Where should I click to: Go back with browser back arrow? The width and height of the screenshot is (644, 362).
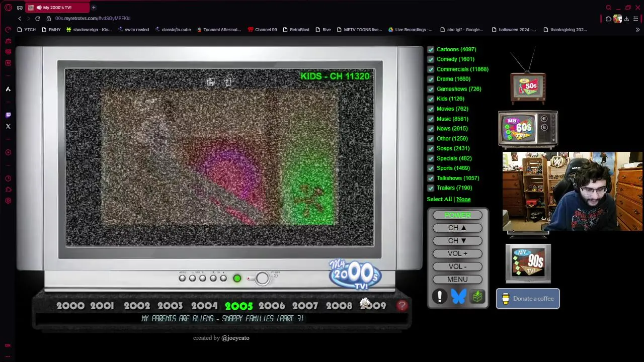click(x=20, y=18)
